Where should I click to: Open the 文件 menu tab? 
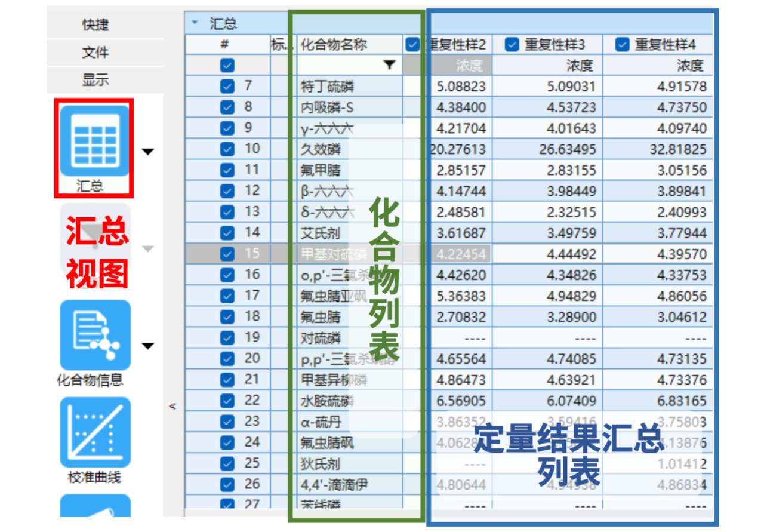click(x=95, y=53)
